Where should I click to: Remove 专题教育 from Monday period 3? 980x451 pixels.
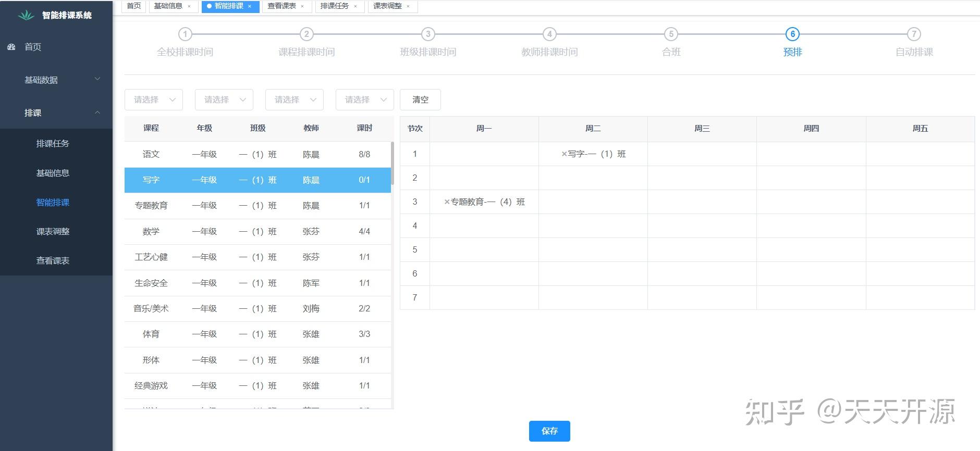coord(447,202)
